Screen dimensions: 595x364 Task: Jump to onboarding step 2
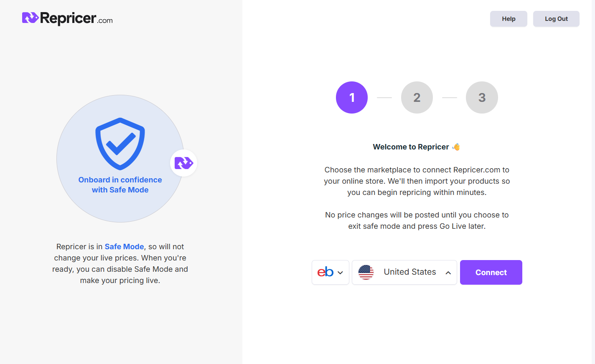click(417, 97)
